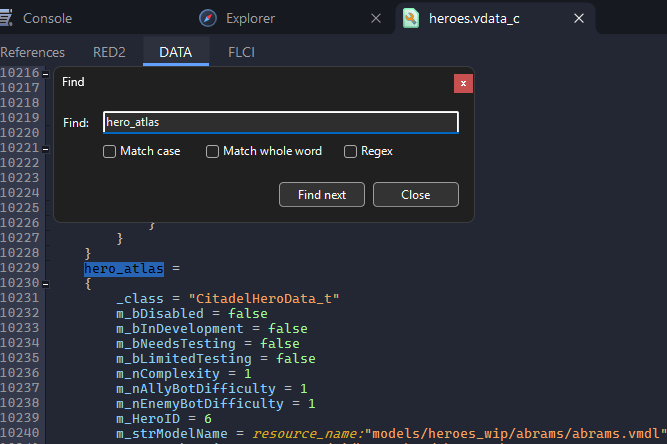Click the m_strModelName property name
This screenshot has height=444, width=667.
[172, 434]
